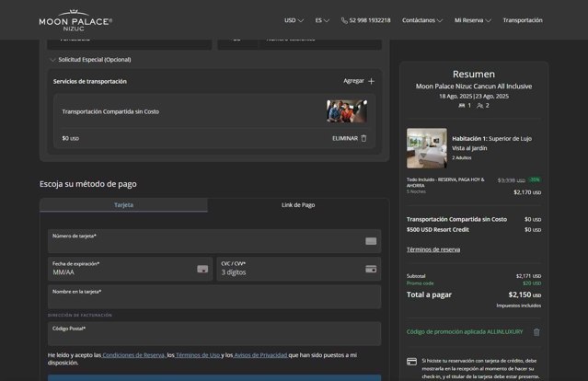Click trash icon next to ELIMINAR
588x381 pixels.
coord(363,138)
